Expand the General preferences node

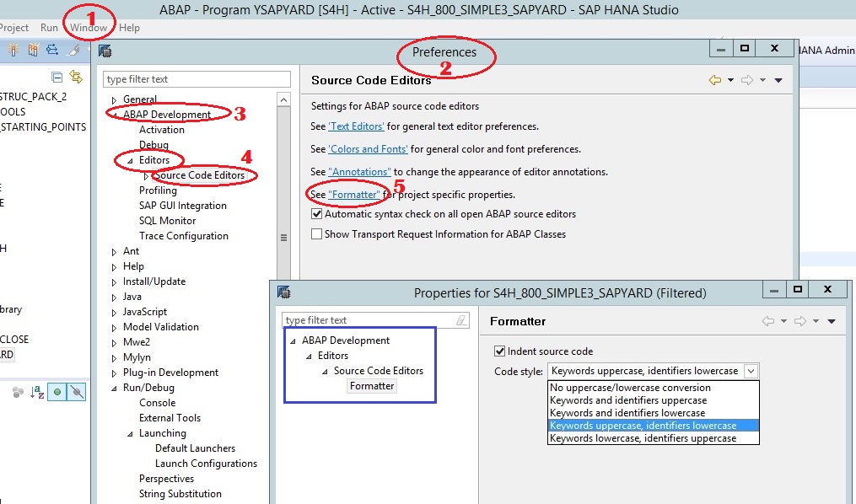pyautogui.click(x=114, y=100)
